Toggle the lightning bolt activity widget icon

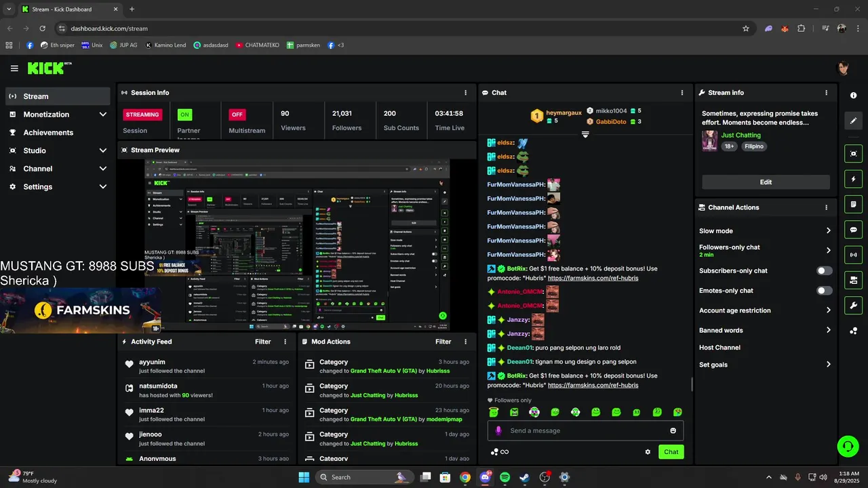click(x=854, y=179)
